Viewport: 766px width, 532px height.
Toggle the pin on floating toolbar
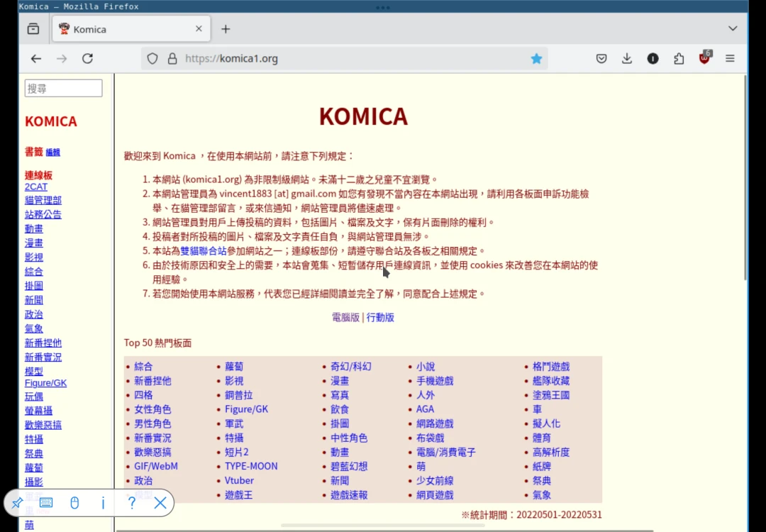pos(18,503)
